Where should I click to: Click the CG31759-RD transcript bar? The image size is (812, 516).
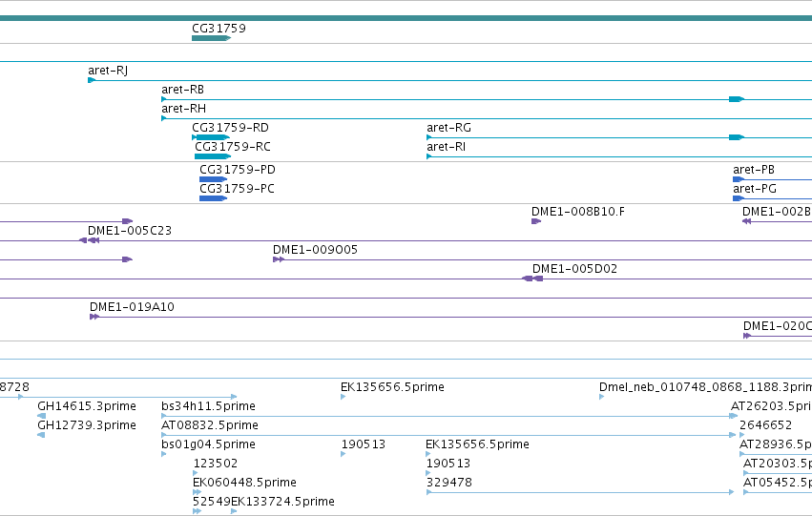(211, 137)
